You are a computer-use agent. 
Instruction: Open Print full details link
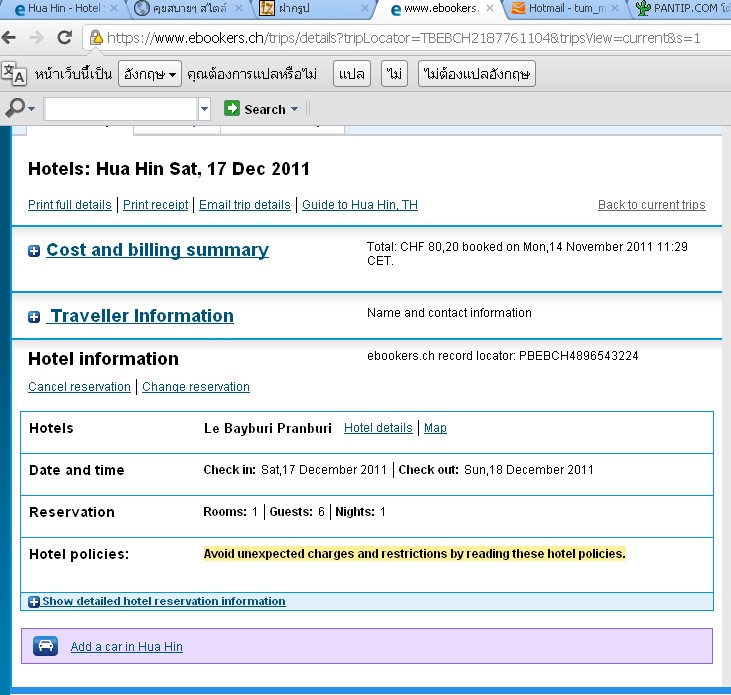[70, 205]
